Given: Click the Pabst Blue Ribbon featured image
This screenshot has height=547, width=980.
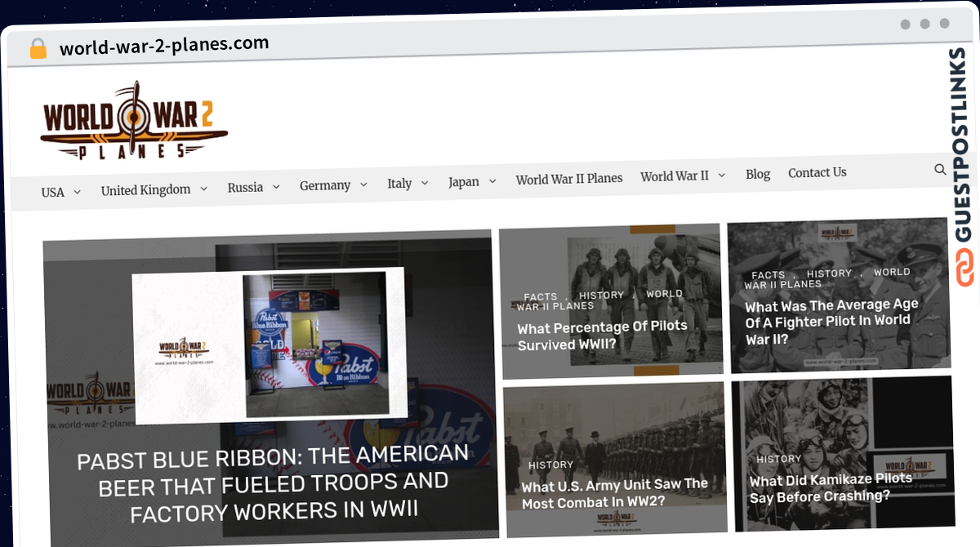Looking at the screenshot, I should 269,345.
